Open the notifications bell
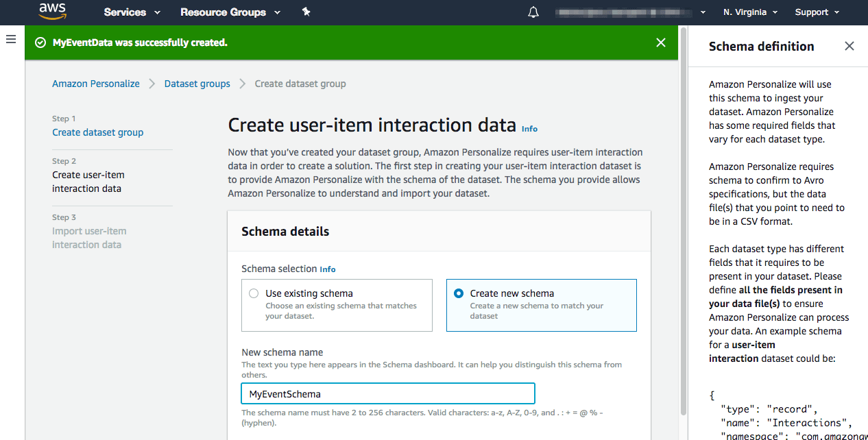Viewport: 868px width, 440px height. [x=533, y=12]
